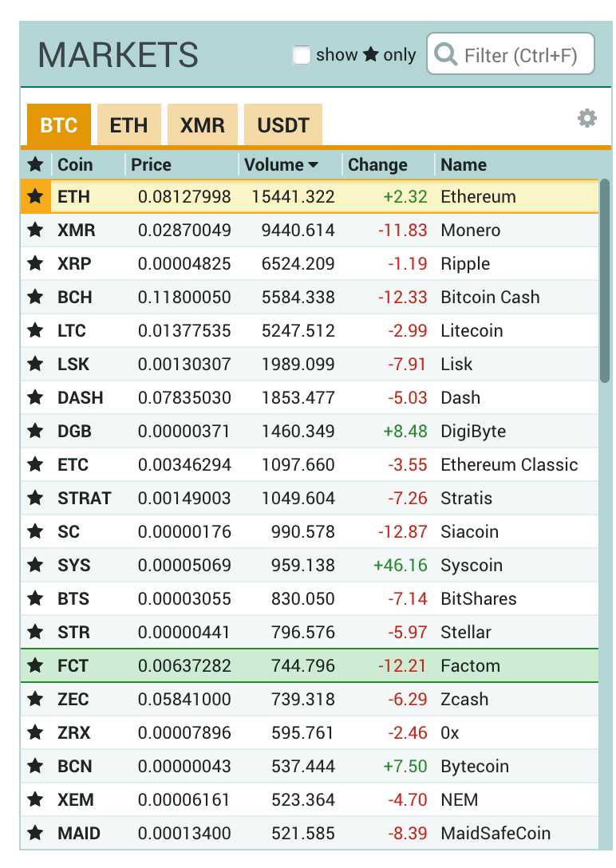Switch to the USDT markets tab

pos(282,125)
